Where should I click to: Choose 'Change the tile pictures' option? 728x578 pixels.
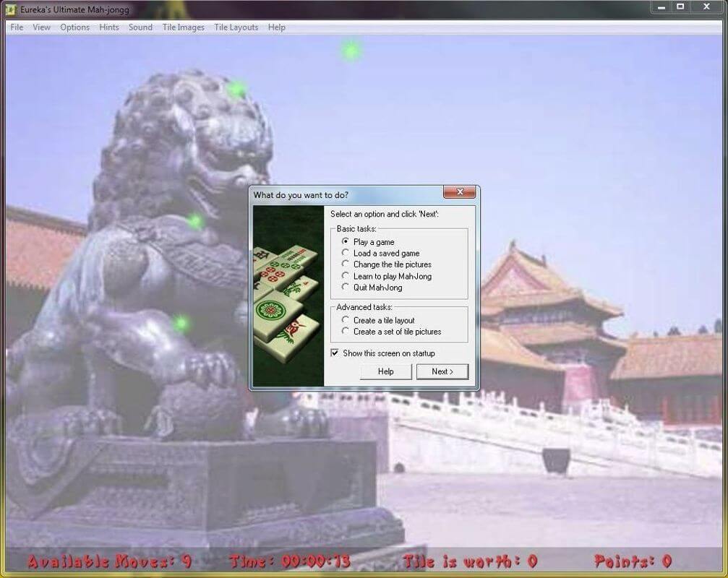click(386, 264)
